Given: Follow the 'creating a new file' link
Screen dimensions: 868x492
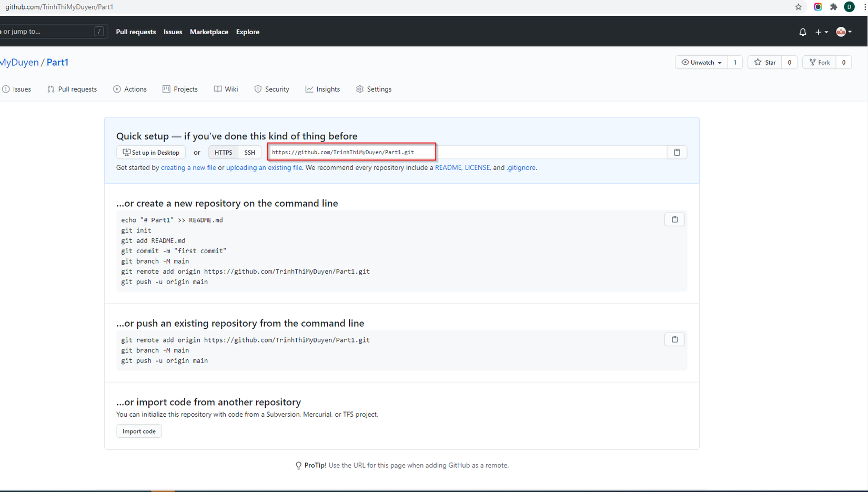Looking at the screenshot, I should (x=188, y=167).
